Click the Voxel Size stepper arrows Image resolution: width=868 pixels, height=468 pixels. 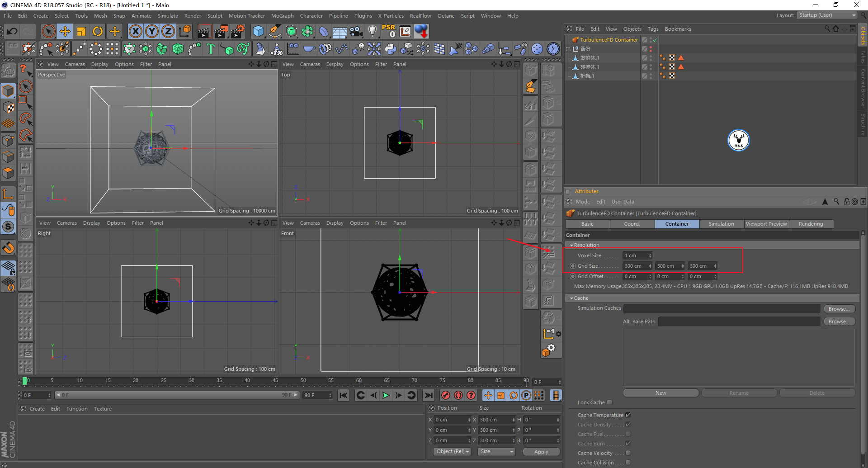[650, 255]
